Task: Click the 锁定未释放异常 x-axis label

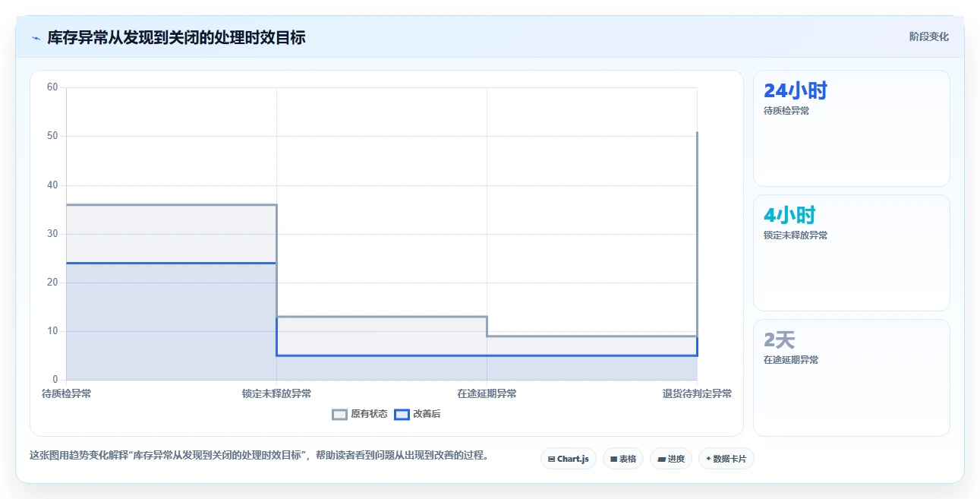Action: (x=276, y=393)
